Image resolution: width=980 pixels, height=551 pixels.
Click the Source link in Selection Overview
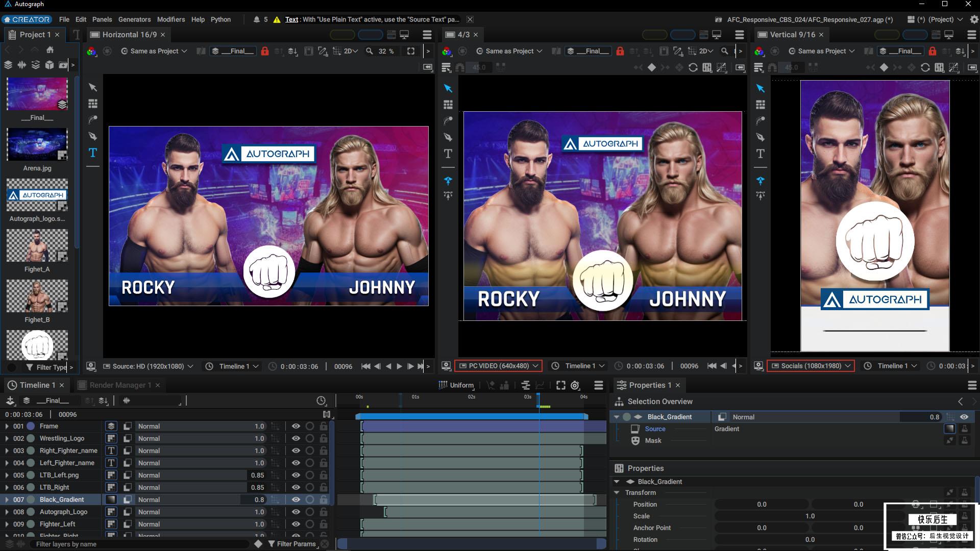[655, 429]
